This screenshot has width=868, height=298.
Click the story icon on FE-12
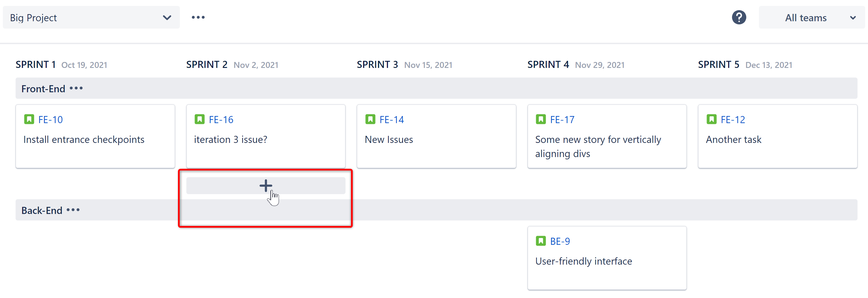tap(711, 119)
